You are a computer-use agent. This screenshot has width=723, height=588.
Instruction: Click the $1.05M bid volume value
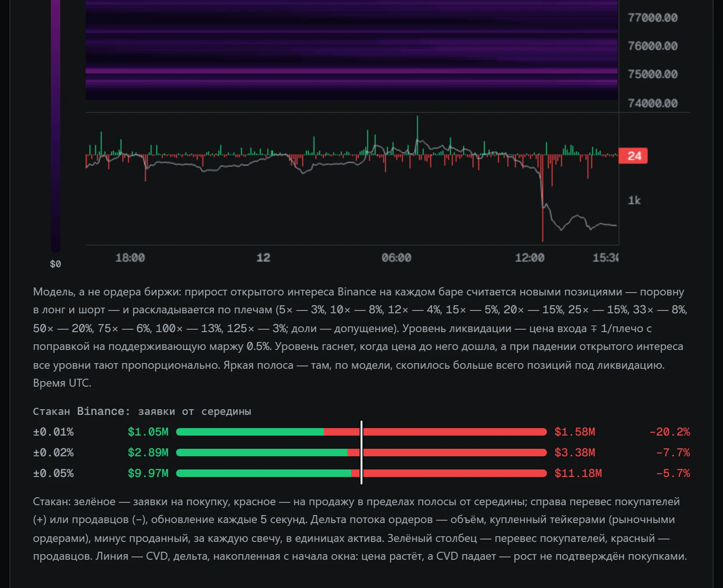(148, 432)
